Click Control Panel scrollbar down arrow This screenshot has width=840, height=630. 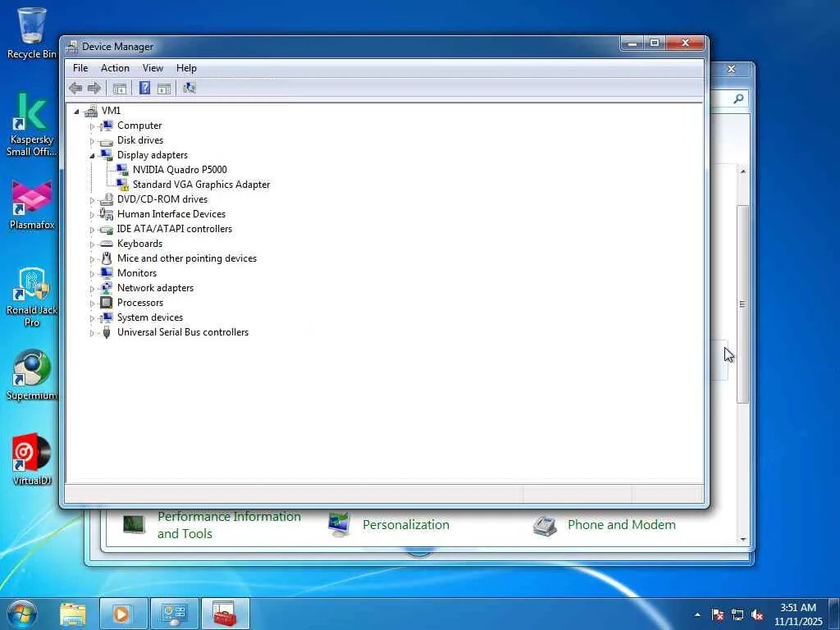pyautogui.click(x=743, y=540)
